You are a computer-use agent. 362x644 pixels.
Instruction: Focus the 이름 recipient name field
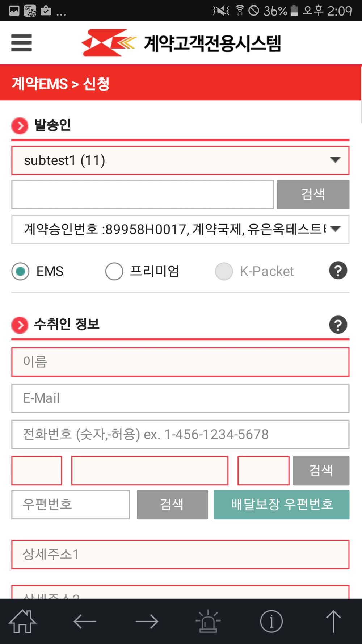click(x=180, y=362)
